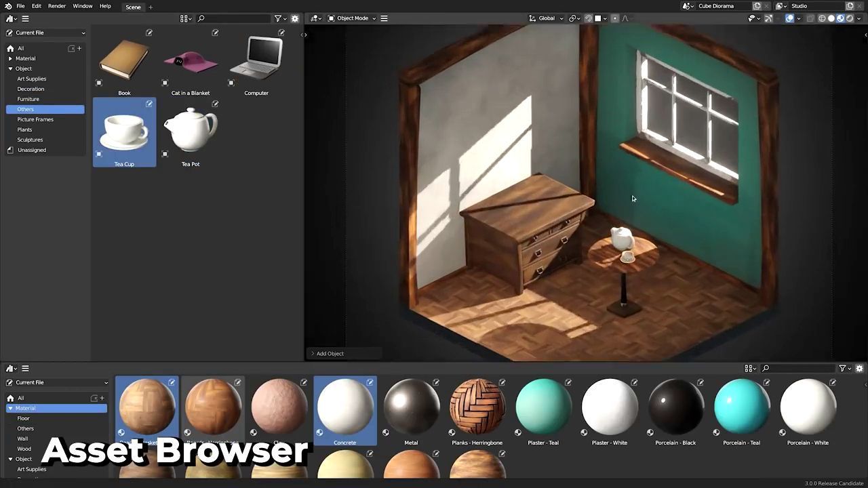Image resolution: width=868 pixels, height=488 pixels.
Task: Toggle snapping magnet in viewport header
Action: pyautogui.click(x=588, y=18)
